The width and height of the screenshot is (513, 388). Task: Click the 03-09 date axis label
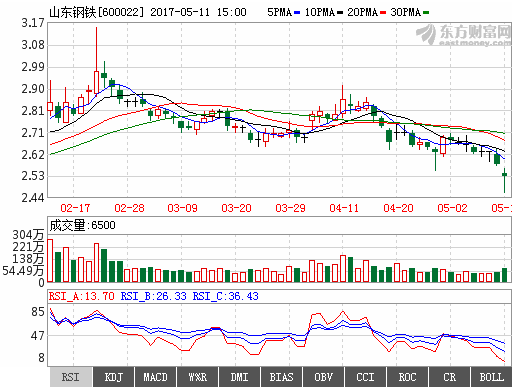tap(182, 208)
